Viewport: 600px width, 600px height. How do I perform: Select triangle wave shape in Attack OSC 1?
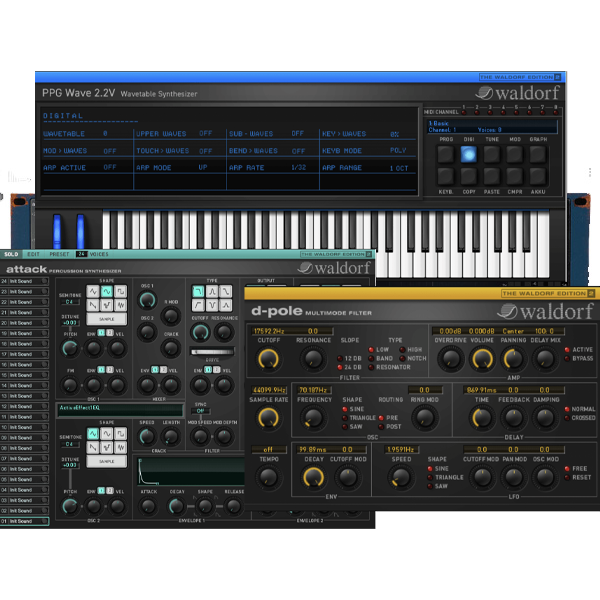(93, 292)
